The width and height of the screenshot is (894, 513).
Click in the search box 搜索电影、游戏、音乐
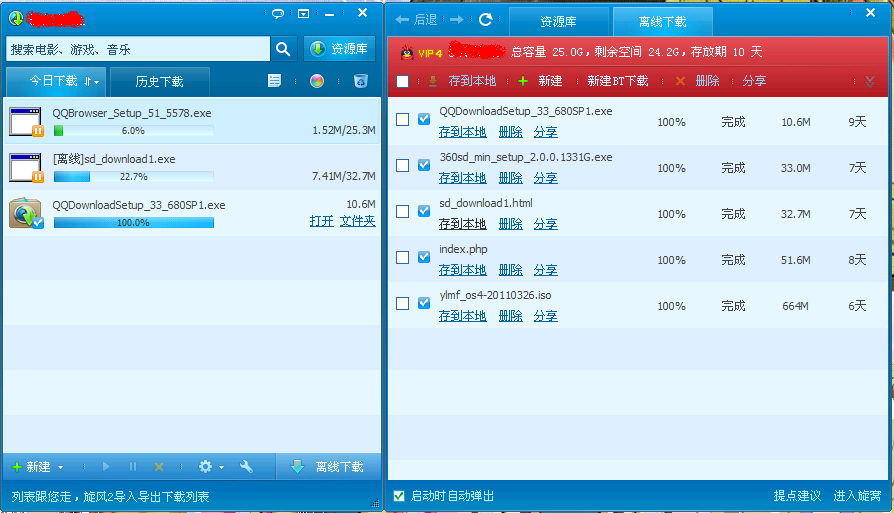click(x=138, y=49)
